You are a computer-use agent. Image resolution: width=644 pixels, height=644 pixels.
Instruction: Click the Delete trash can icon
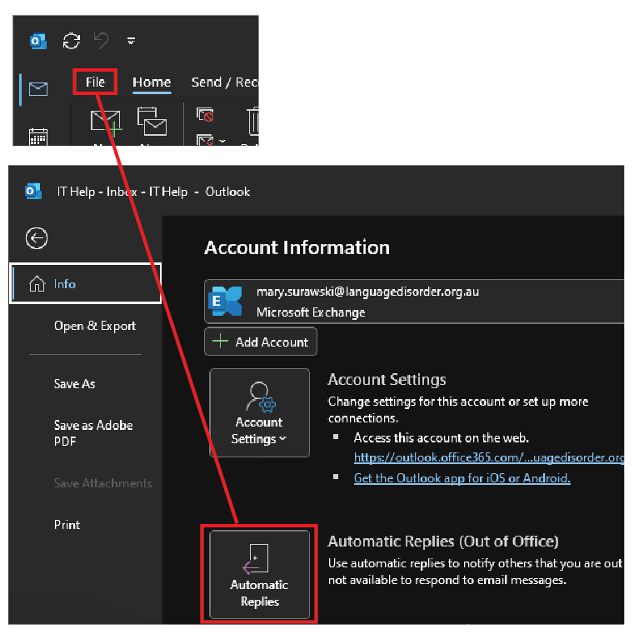252,122
